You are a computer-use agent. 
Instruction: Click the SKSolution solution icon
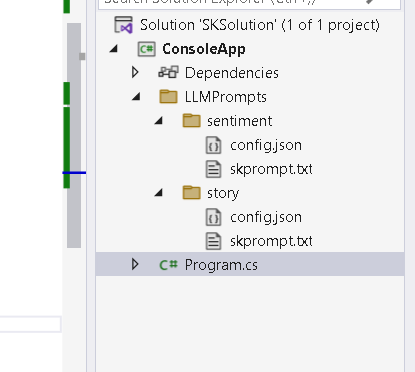pyautogui.click(x=123, y=25)
